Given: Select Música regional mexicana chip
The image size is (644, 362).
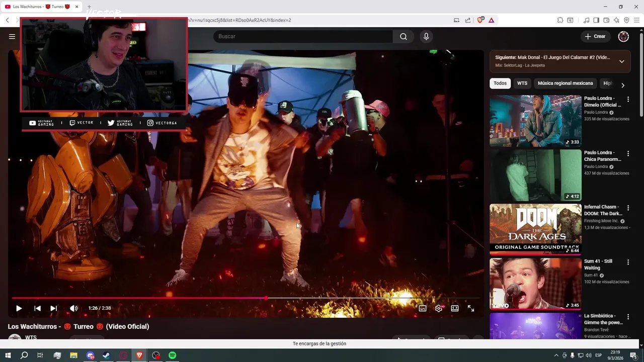Looking at the screenshot, I should 565,83.
